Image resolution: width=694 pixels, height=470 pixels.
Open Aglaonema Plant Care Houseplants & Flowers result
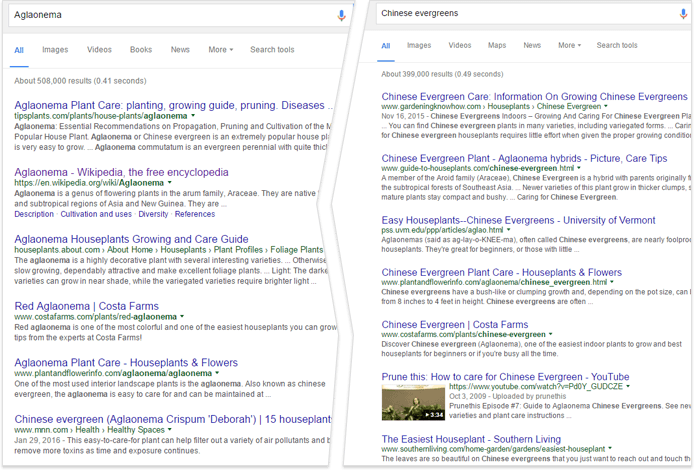[126, 363]
